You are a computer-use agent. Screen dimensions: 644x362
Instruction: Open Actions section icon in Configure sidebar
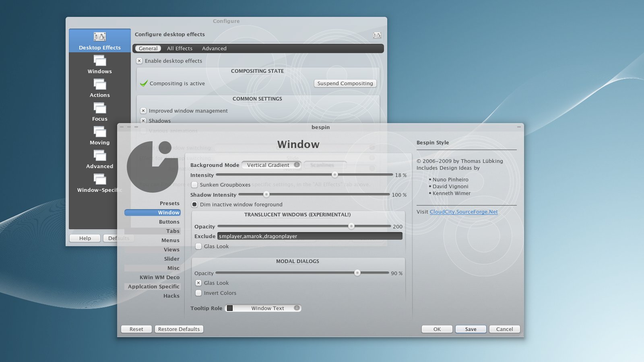(x=100, y=84)
